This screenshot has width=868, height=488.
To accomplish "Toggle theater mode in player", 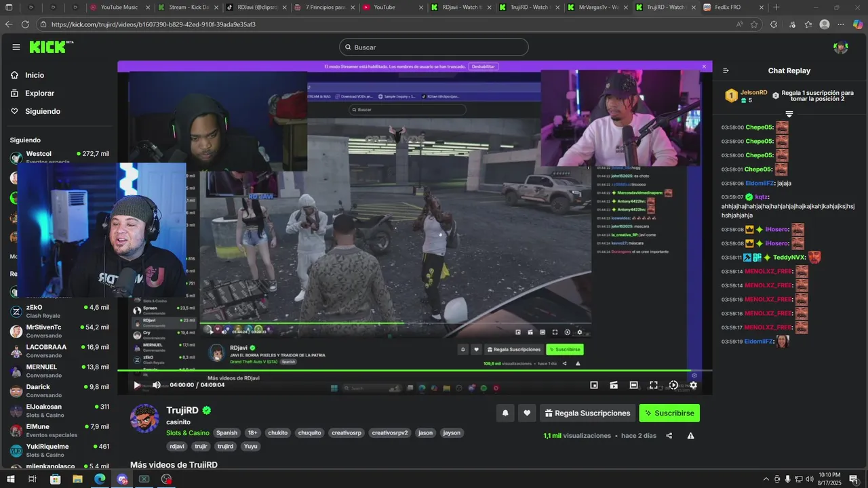I will [x=633, y=385].
